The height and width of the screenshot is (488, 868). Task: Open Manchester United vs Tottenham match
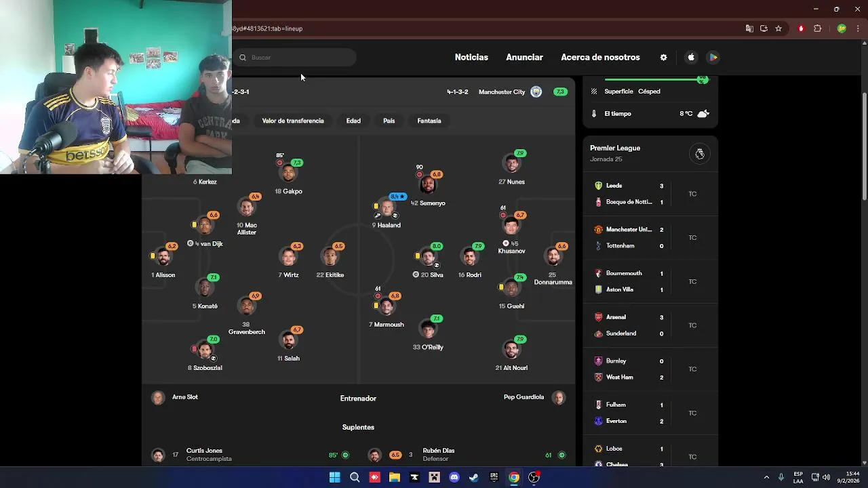650,238
